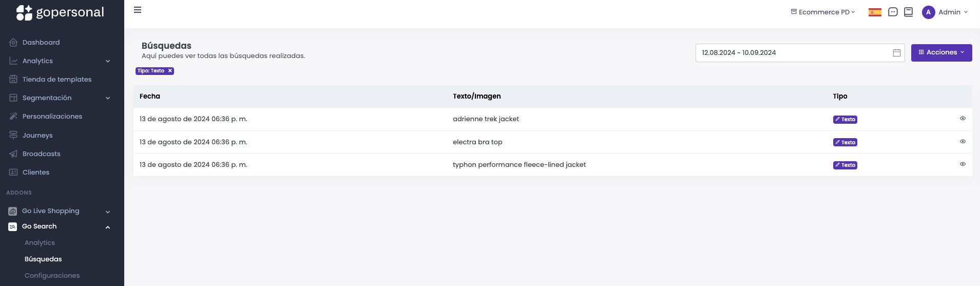Click the calendar icon in date field

(x=897, y=53)
